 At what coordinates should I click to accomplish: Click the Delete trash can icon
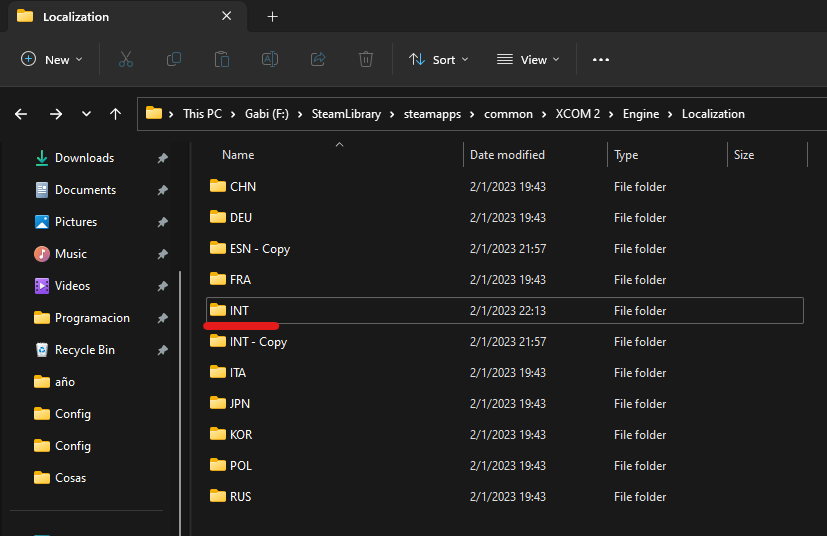(x=366, y=59)
